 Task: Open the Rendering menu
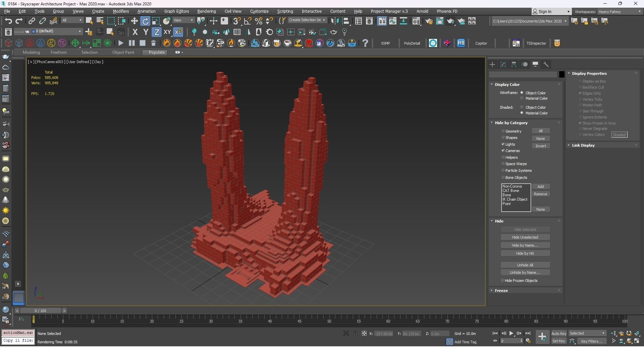(206, 11)
